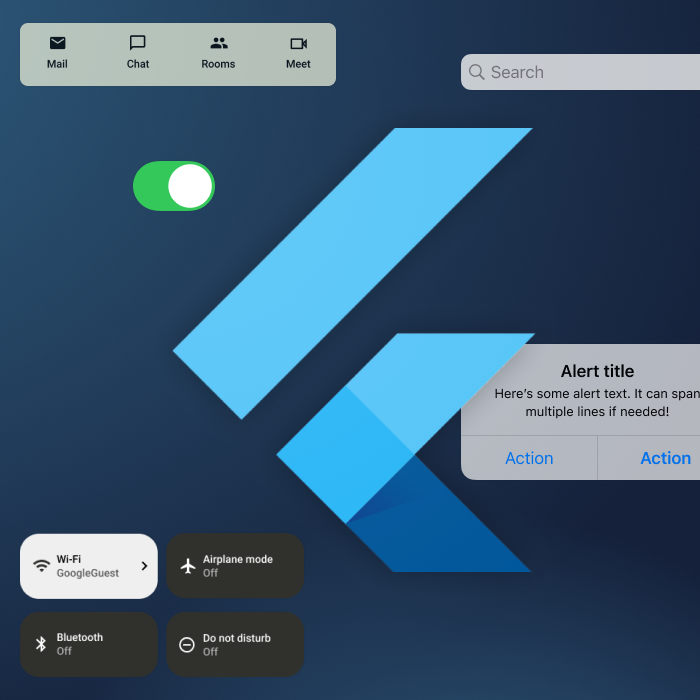This screenshot has width=700, height=700.
Task: Click the Off status under Bluetooth
Action: click(x=64, y=651)
